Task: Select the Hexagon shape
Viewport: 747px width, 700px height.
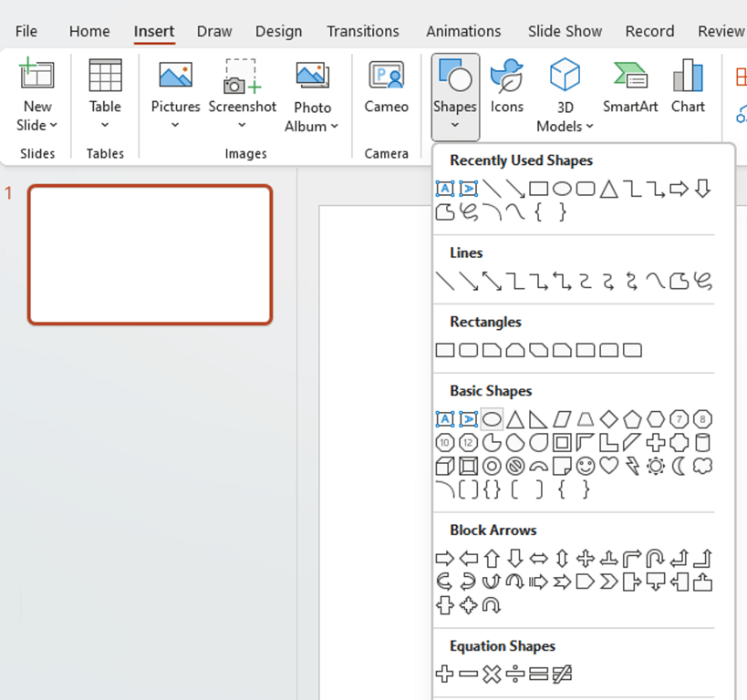Action: click(656, 419)
